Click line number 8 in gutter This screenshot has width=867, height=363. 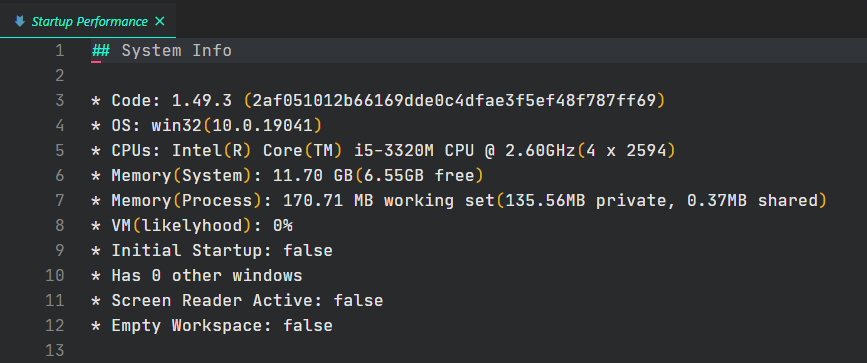60,226
